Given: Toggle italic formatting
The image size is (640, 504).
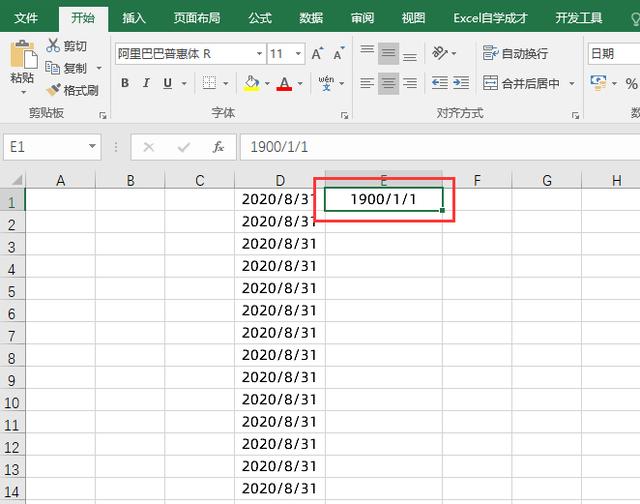Looking at the screenshot, I should (x=146, y=83).
